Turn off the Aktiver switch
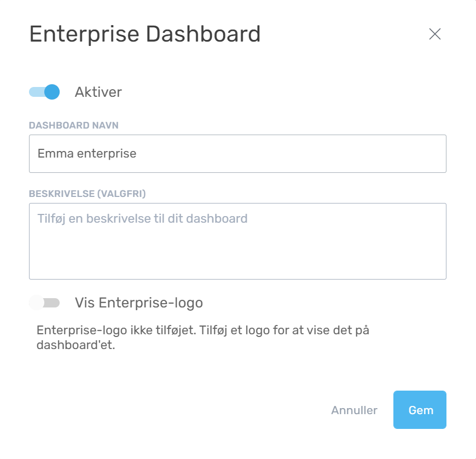Image resolution: width=476 pixels, height=459 pixels. (x=44, y=92)
